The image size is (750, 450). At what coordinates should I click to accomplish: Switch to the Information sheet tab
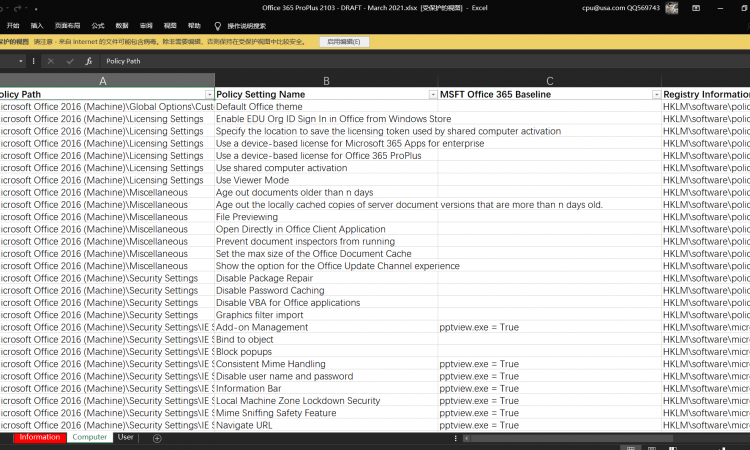click(x=40, y=437)
